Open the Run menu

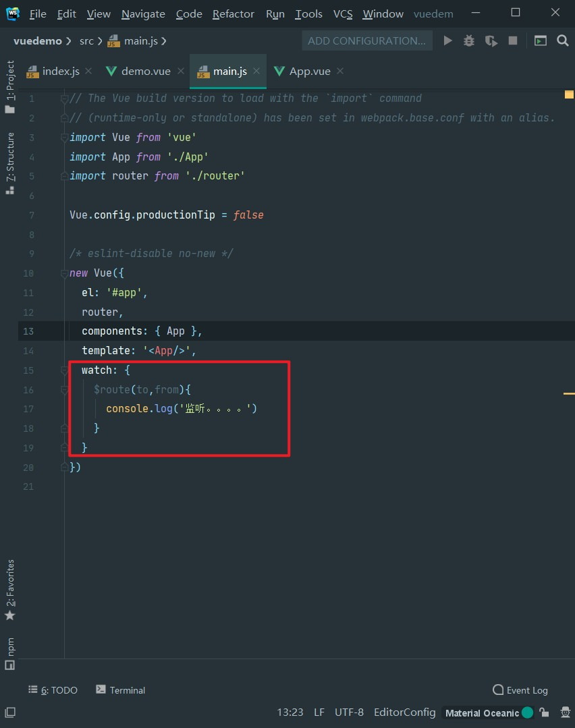click(x=275, y=14)
